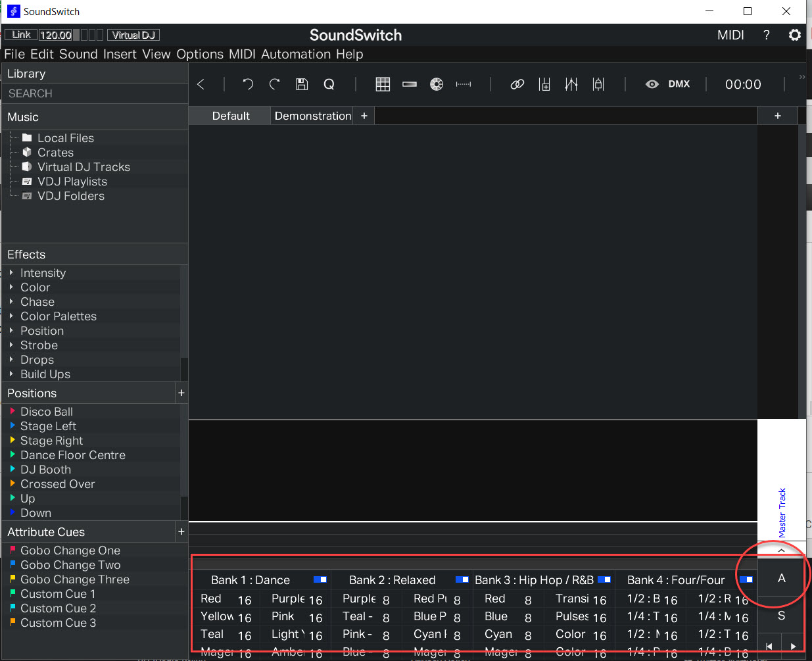Click the plus button at tab bar's right end
The width and height of the screenshot is (812, 661).
tap(778, 116)
